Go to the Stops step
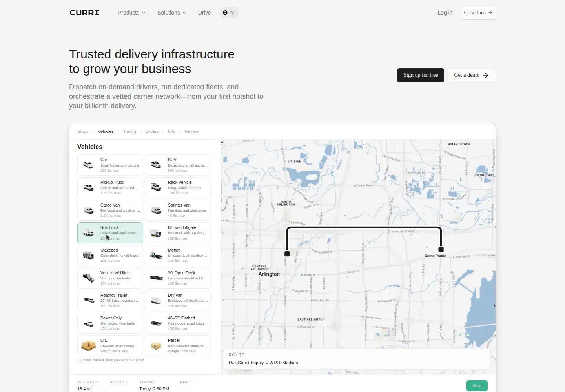 click(x=83, y=131)
